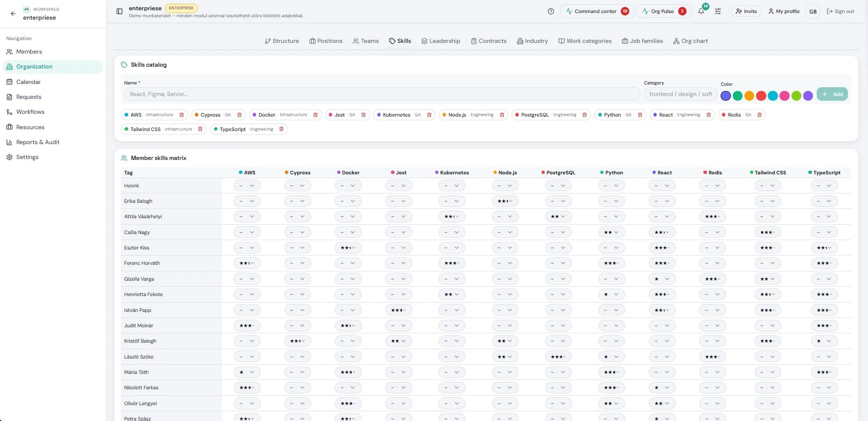Click the skill Name input field
The width and height of the screenshot is (868, 421).
382,94
